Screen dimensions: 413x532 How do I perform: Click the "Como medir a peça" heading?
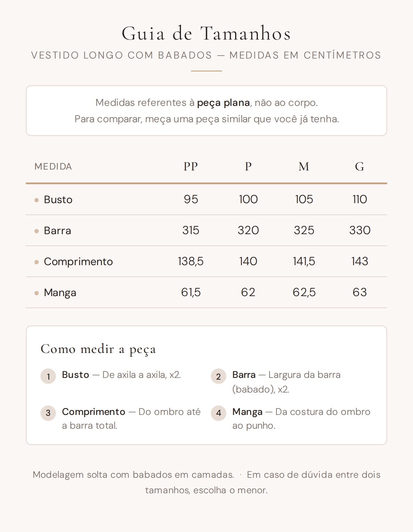pos(98,349)
